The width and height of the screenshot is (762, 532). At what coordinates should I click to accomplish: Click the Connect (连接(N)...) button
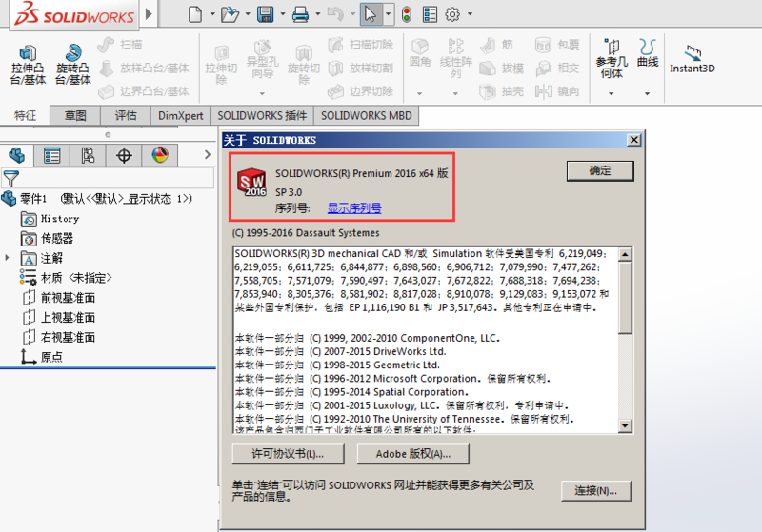(596, 491)
